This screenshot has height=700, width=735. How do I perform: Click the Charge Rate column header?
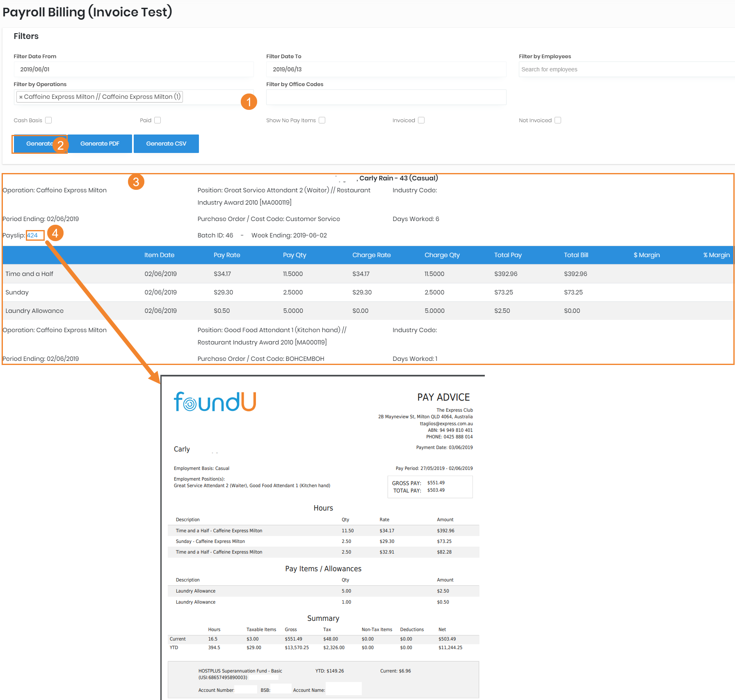point(371,255)
